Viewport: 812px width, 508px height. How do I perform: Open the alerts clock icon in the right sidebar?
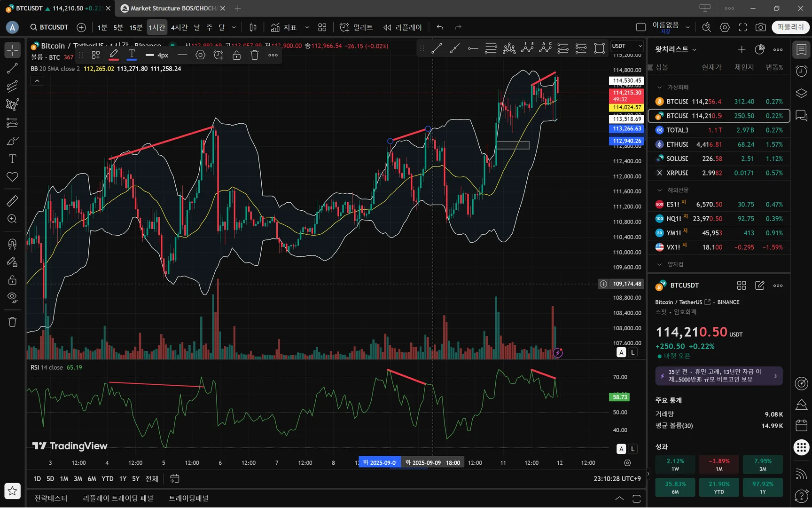pyautogui.click(x=801, y=71)
